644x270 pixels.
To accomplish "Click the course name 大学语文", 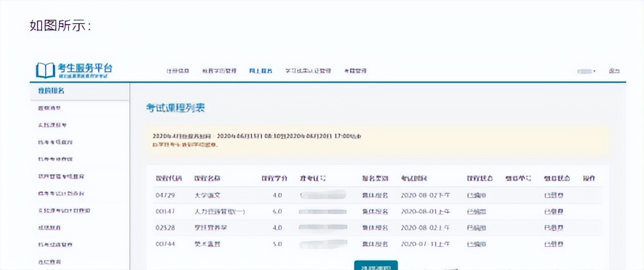I will coord(207,195).
